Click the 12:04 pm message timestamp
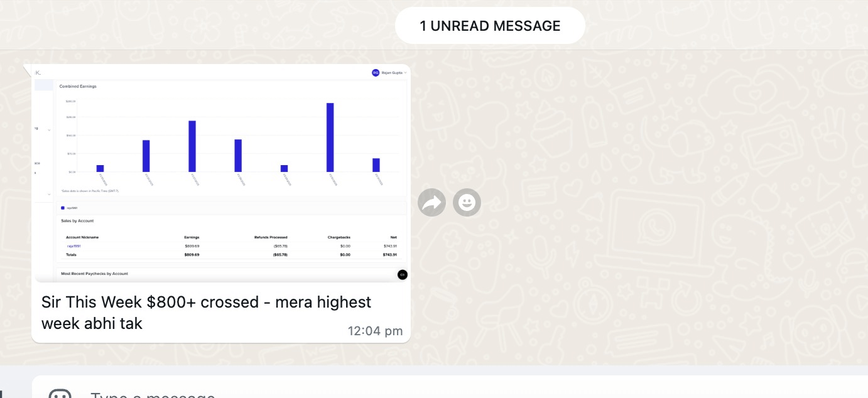This screenshot has height=398, width=868. tap(375, 331)
